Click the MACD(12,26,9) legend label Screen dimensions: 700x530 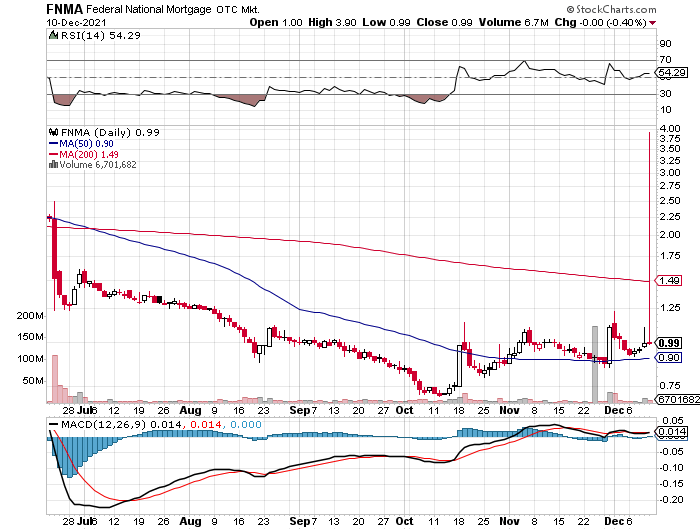[104, 424]
